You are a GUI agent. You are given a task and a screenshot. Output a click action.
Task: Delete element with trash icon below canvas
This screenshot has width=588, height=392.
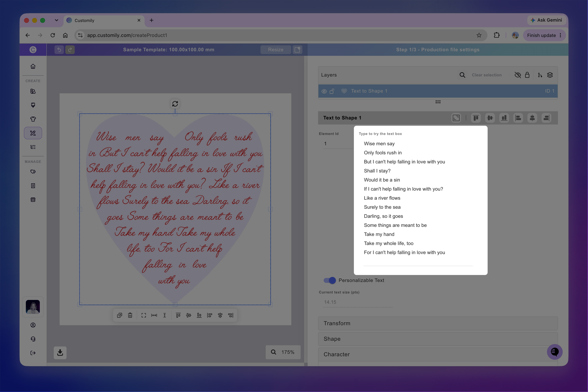(x=130, y=315)
